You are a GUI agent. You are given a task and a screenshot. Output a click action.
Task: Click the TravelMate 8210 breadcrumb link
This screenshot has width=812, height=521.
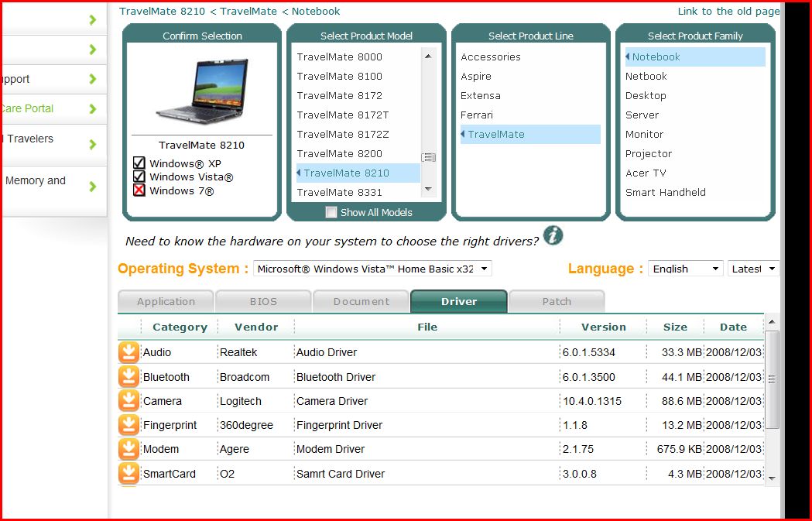[x=162, y=12]
